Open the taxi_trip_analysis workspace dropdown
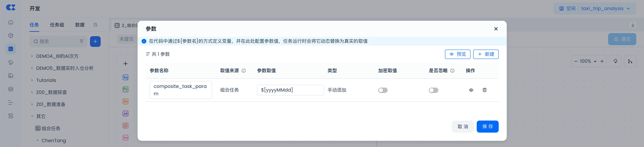 [605, 9]
